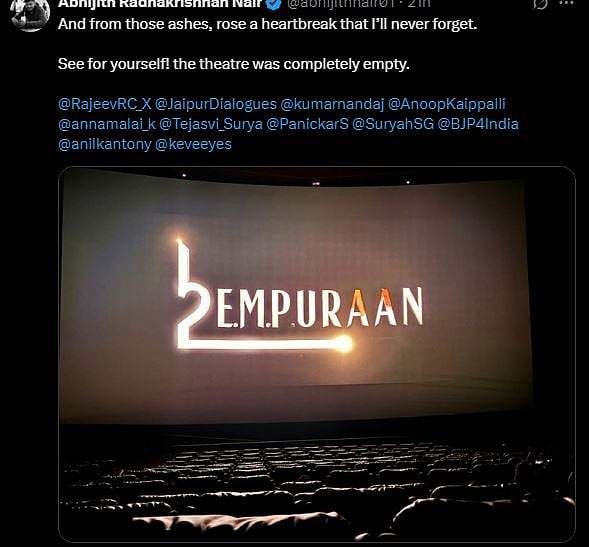Select the @annamalai_k mention
The width and height of the screenshot is (589, 547).
[x=107, y=124]
